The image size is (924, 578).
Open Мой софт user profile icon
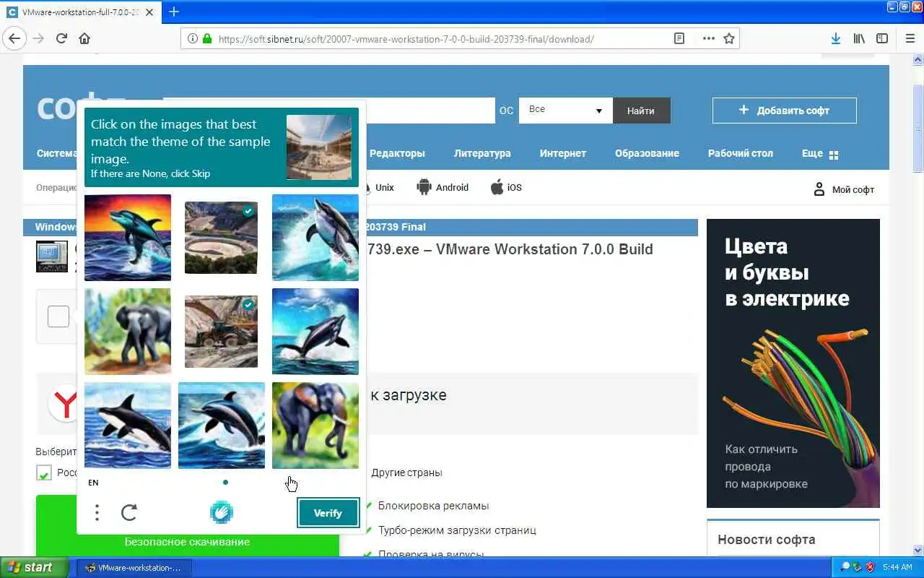(x=819, y=189)
